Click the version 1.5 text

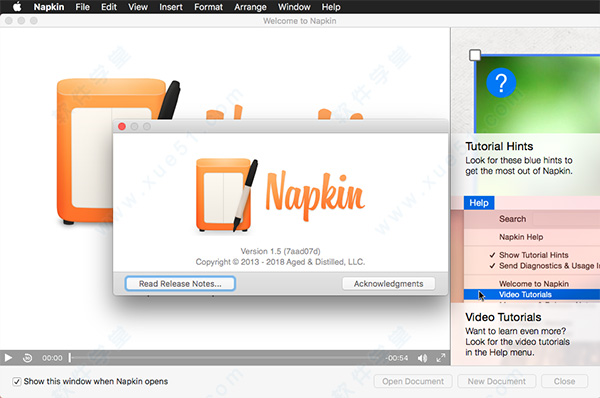(280, 251)
